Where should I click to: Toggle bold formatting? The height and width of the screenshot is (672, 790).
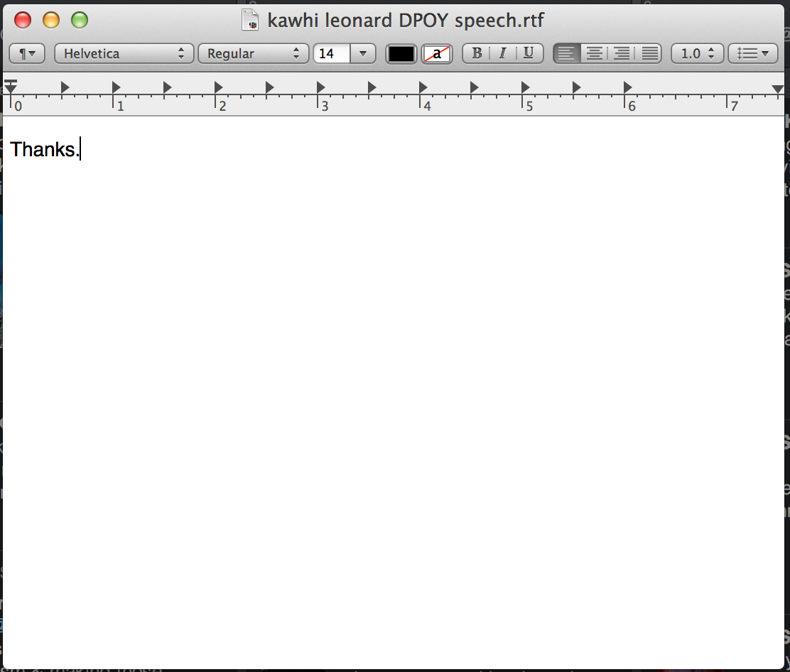tap(476, 53)
